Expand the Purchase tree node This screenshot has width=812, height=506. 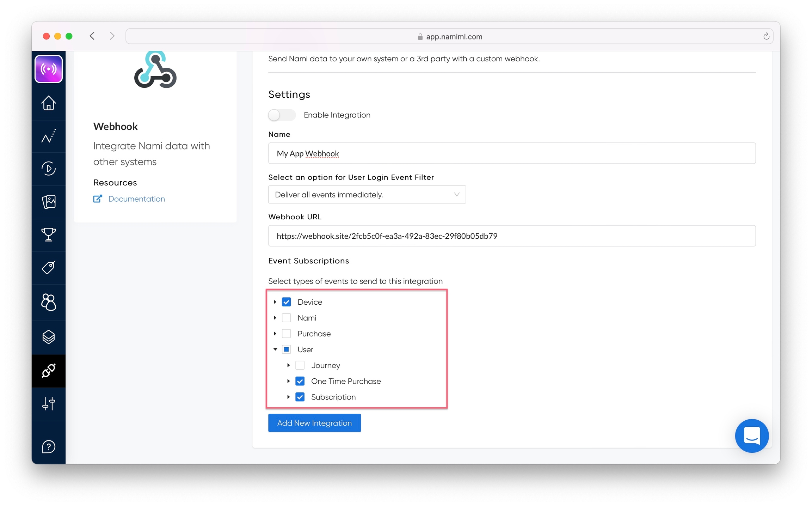(275, 334)
